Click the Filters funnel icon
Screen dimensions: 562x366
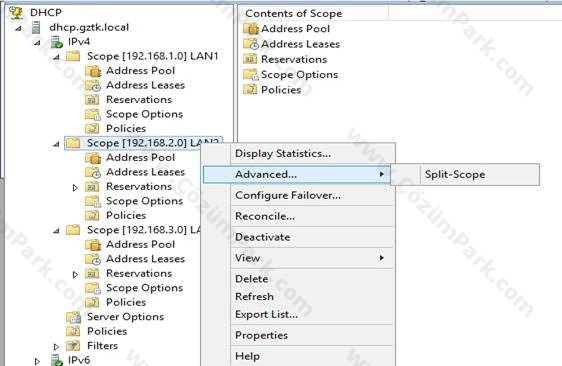73,346
